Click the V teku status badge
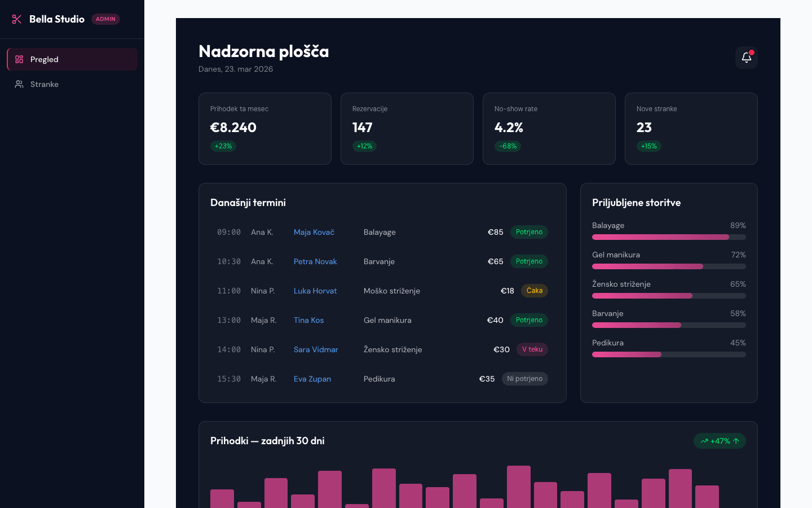Screen dimensions: 812x508 point(532,349)
